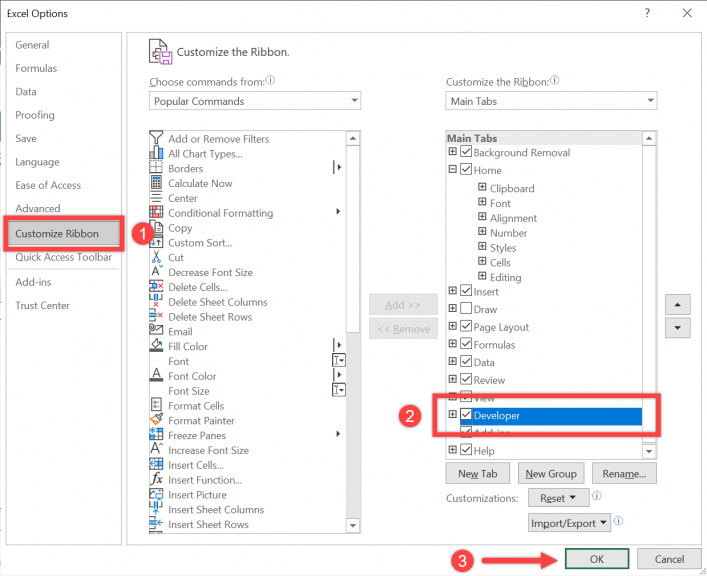Toggle the Help tab checkbox
The image size is (707, 576).
pyautogui.click(x=466, y=449)
